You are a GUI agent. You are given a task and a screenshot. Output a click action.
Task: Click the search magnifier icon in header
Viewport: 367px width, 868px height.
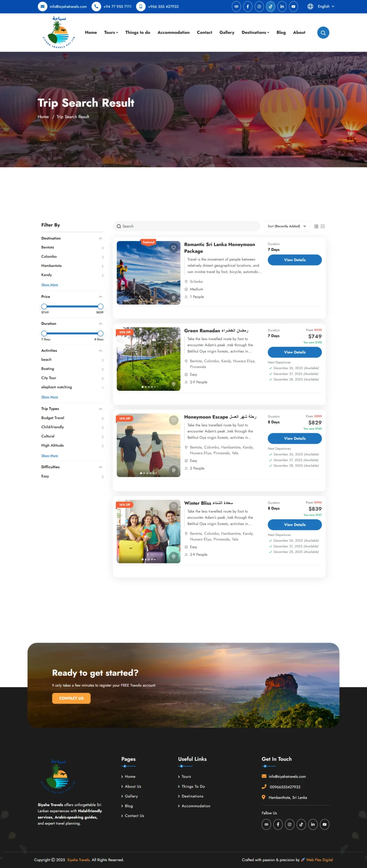click(323, 33)
